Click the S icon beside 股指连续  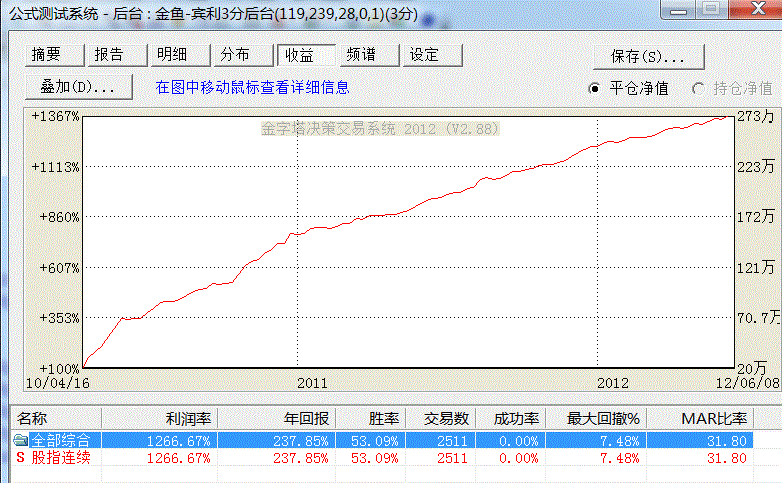[x=20, y=458]
